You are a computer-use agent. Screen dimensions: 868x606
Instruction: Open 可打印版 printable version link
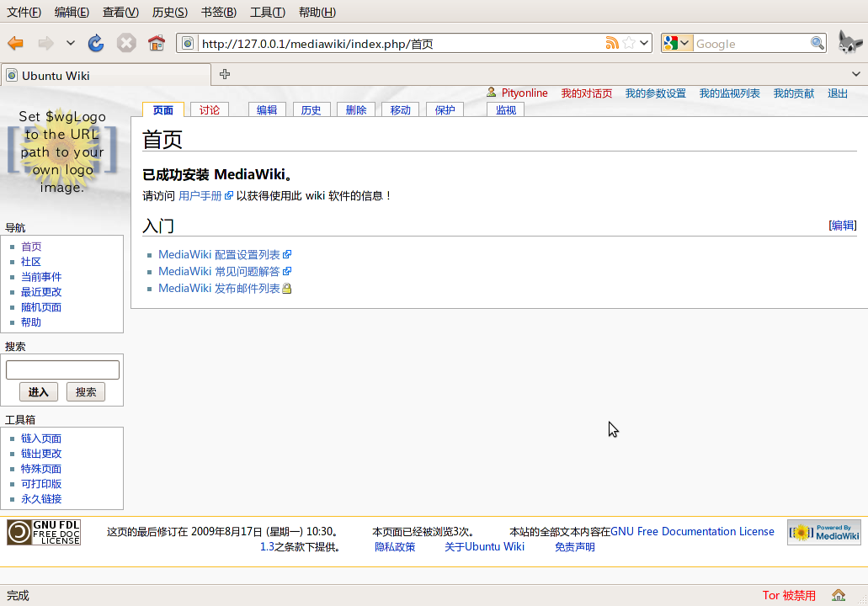point(41,484)
